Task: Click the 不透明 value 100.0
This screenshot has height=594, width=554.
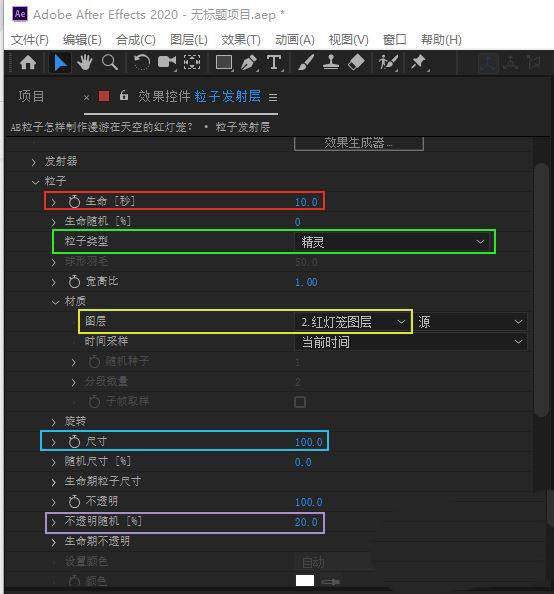Action: [x=308, y=502]
